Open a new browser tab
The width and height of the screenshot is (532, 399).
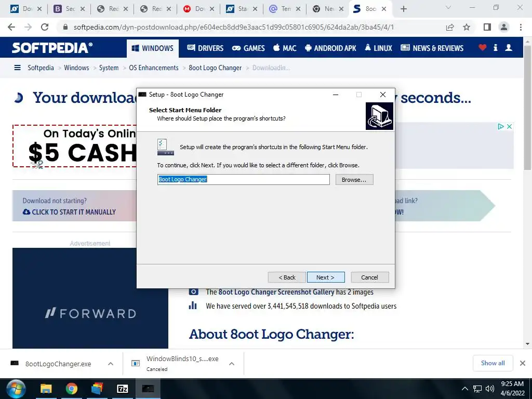(403, 9)
